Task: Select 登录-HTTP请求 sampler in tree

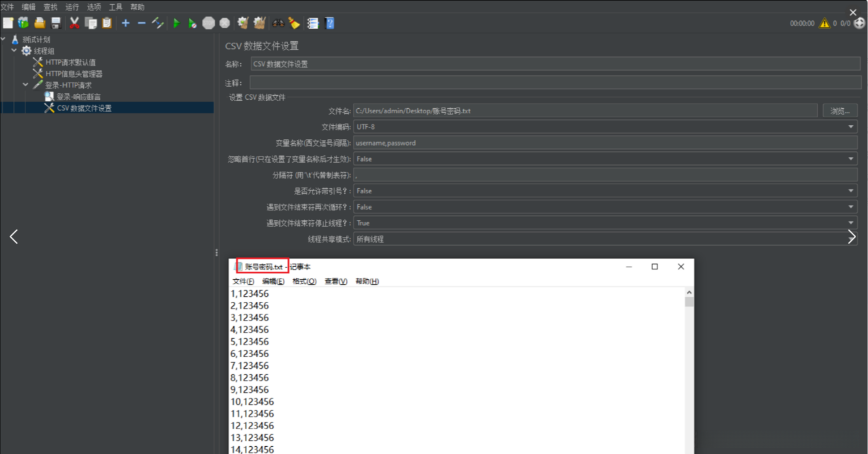Action: click(67, 85)
